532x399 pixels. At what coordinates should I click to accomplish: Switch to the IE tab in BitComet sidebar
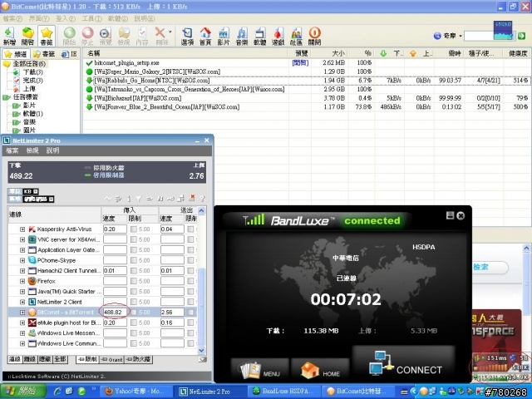[70, 54]
